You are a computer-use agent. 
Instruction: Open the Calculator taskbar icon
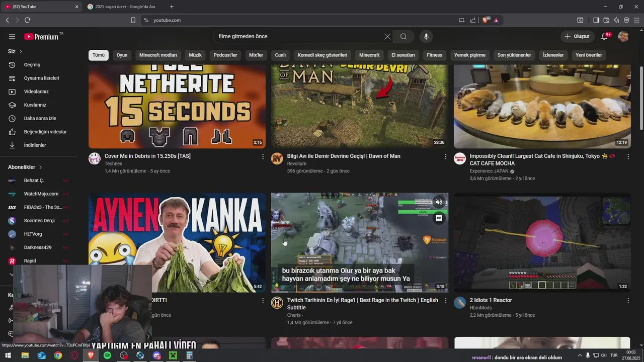[x=190, y=355]
